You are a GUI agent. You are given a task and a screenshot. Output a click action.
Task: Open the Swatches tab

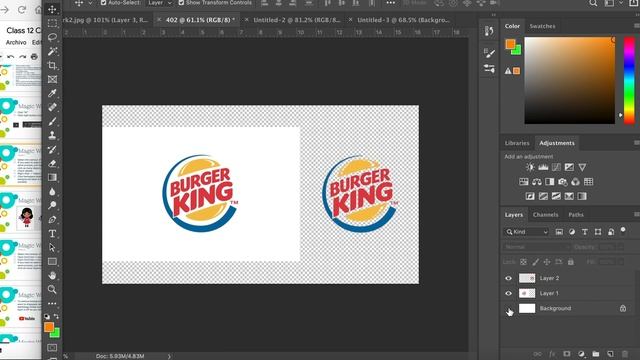[542, 26]
